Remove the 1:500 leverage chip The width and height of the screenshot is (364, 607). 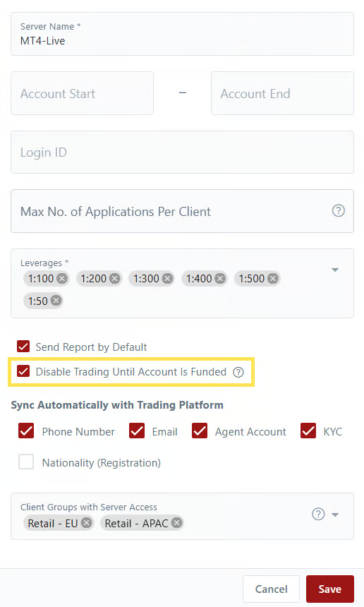[x=273, y=278]
